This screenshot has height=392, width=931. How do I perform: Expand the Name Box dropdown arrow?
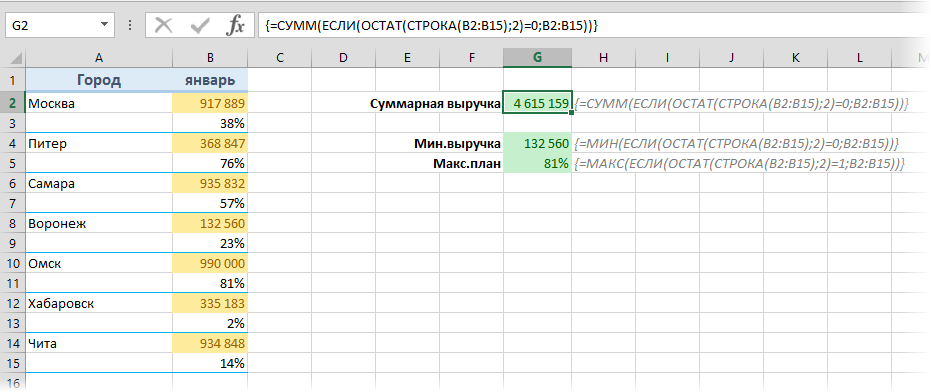[x=104, y=25]
